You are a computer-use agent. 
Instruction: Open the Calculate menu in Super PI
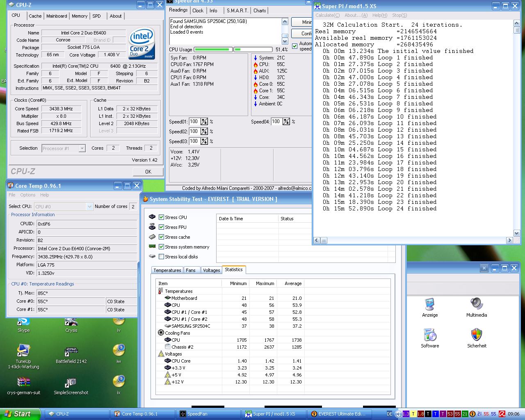tap(327, 15)
